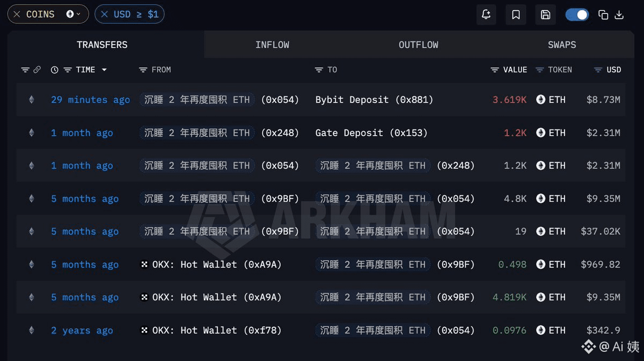Open Gate Deposit (0x153) address
The width and height of the screenshot is (644, 361).
[371, 133]
